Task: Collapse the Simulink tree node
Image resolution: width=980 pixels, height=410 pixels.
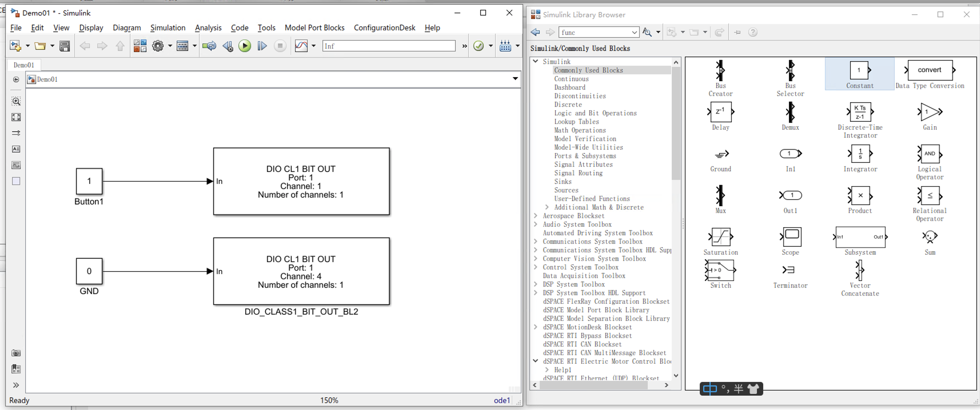Action: pyautogui.click(x=536, y=61)
